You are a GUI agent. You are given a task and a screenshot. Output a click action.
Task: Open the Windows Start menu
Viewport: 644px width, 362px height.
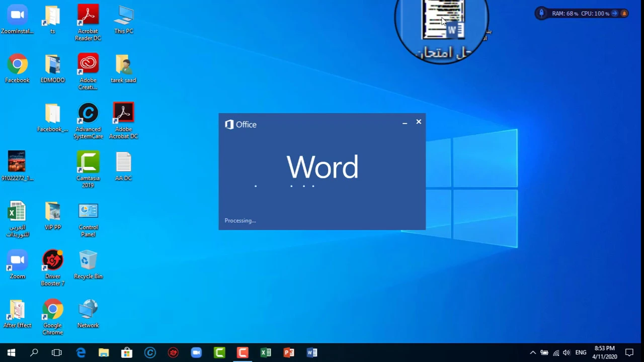pyautogui.click(x=11, y=352)
